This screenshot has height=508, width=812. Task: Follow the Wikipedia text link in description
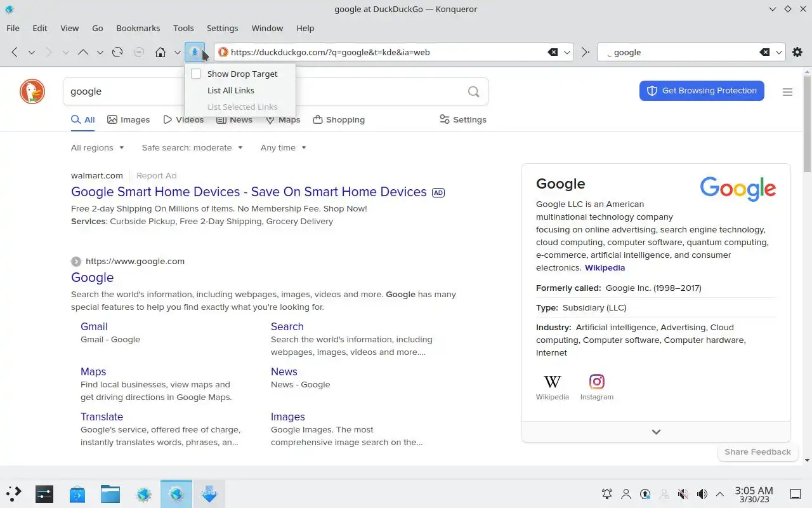[x=605, y=267]
